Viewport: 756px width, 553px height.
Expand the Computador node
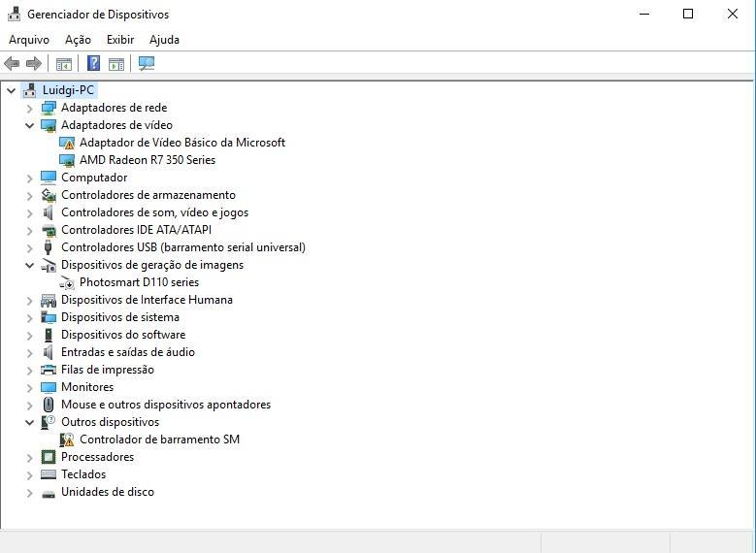pyautogui.click(x=29, y=179)
